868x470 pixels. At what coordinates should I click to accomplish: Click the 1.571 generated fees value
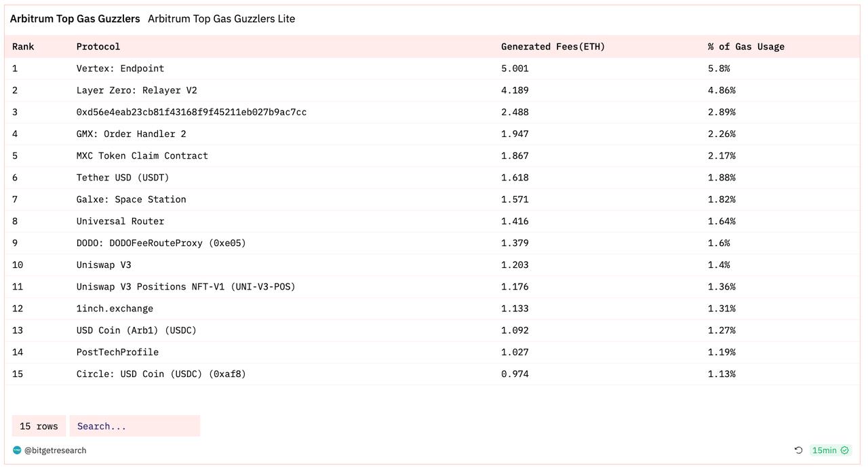point(515,199)
